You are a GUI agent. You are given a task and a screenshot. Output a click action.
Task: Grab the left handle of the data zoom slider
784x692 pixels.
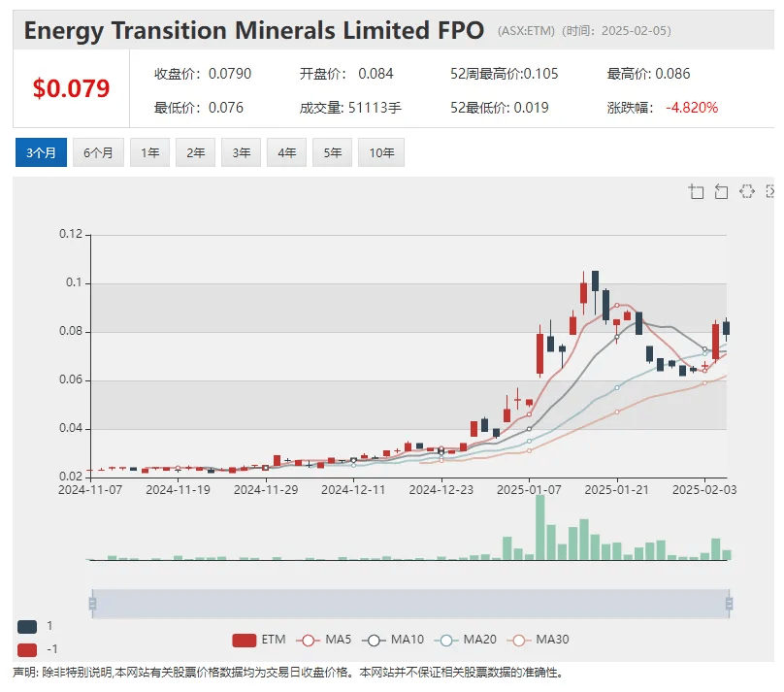pyautogui.click(x=92, y=604)
